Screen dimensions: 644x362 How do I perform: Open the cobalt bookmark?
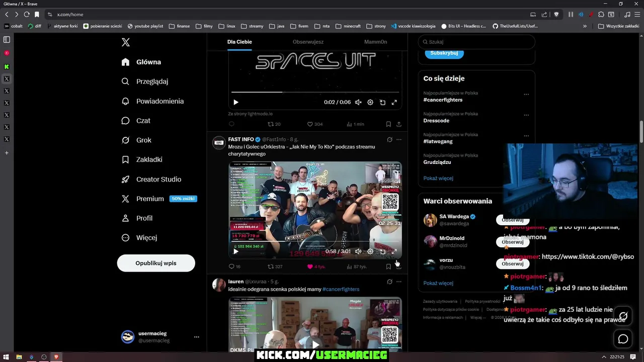click(x=14, y=26)
